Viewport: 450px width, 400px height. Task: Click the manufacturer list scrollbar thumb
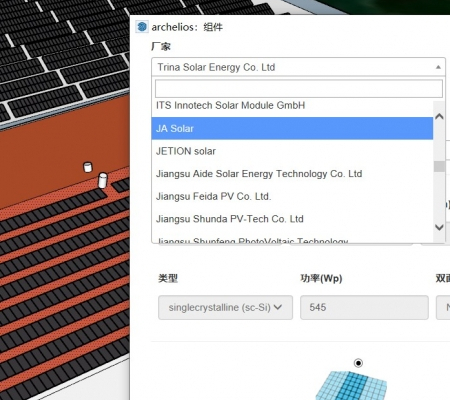point(439,166)
